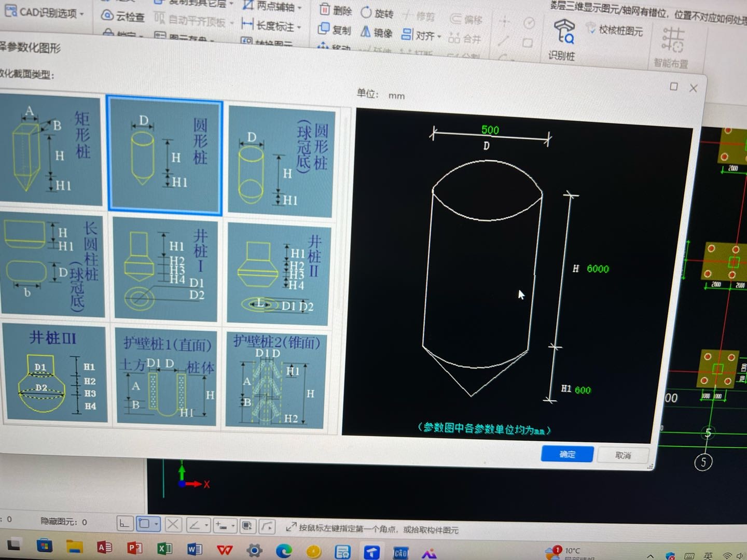Confirm with the 确定 button

[x=568, y=454]
